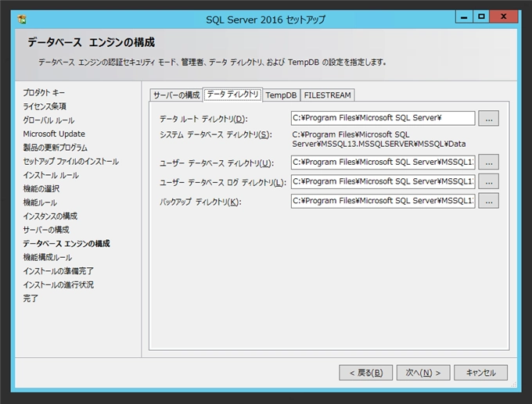Minimize the SQL Server setup window

click(464, 16)
